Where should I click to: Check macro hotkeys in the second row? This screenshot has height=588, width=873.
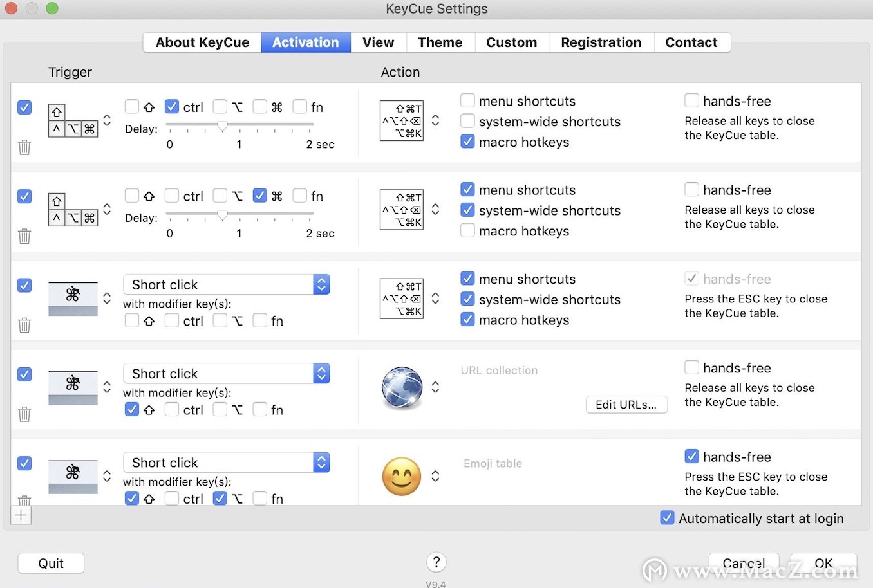468,230
